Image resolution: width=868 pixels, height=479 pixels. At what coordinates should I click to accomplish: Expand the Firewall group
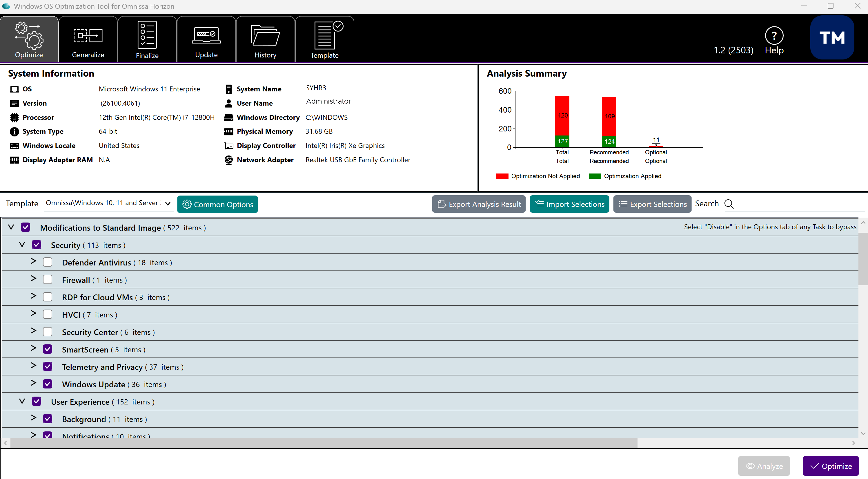pos(33,279)
